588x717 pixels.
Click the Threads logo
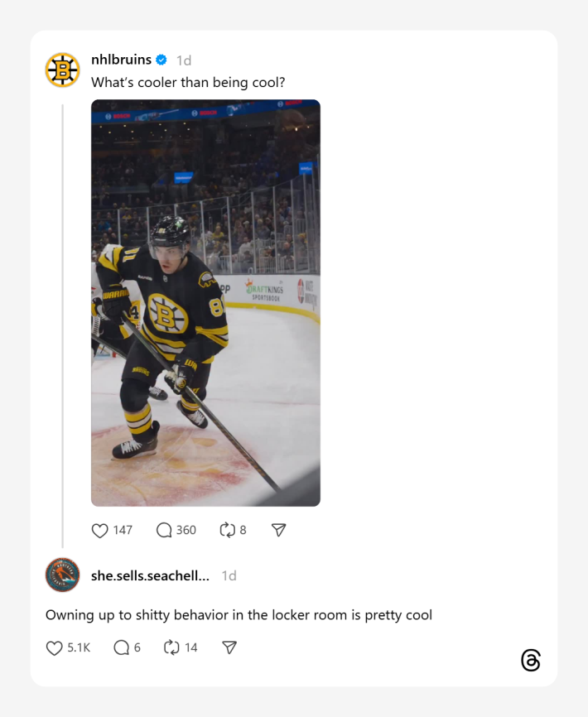click(x=530, y=661)
